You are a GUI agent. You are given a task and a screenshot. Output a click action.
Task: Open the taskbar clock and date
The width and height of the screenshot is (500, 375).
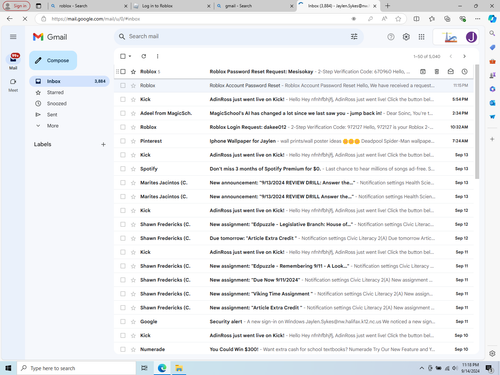coord(470,368)
